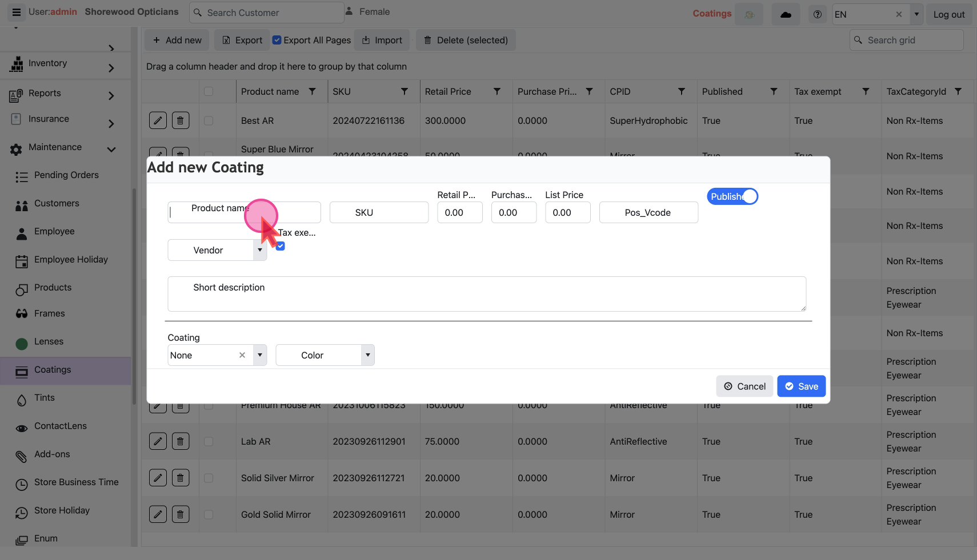Click the hamburger menu icon

tap(17, 12)
